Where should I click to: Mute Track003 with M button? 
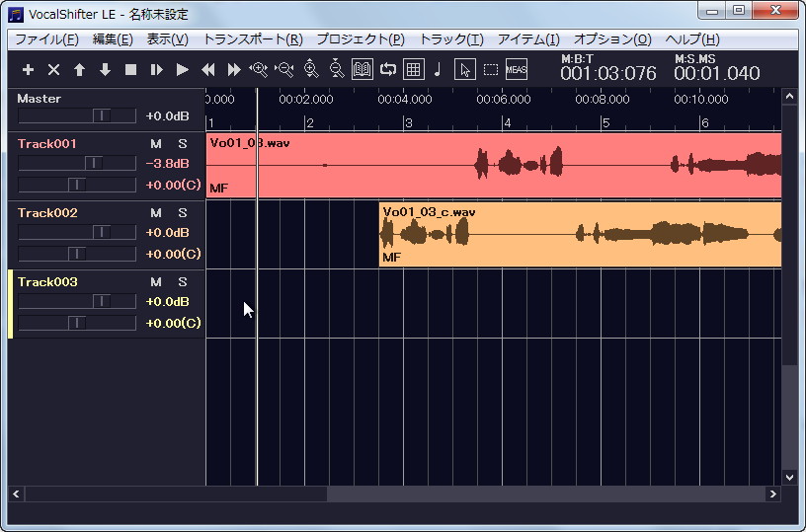(156, 282)
